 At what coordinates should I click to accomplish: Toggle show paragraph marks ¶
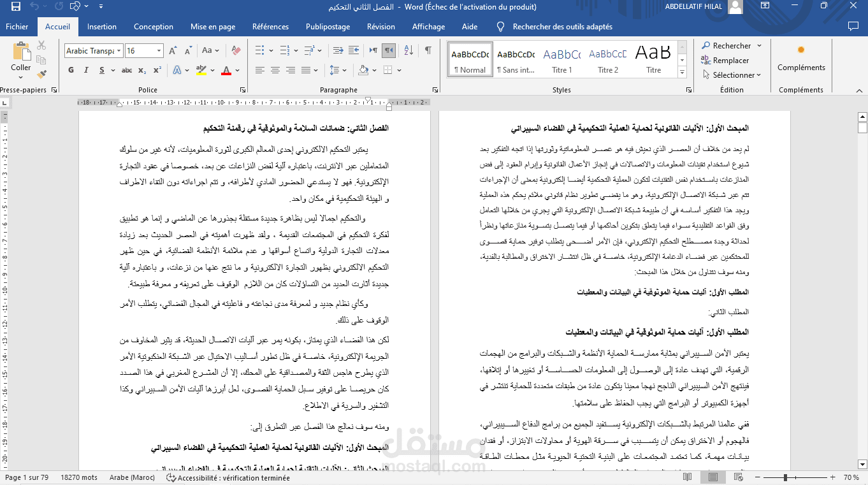pos(428,50)
